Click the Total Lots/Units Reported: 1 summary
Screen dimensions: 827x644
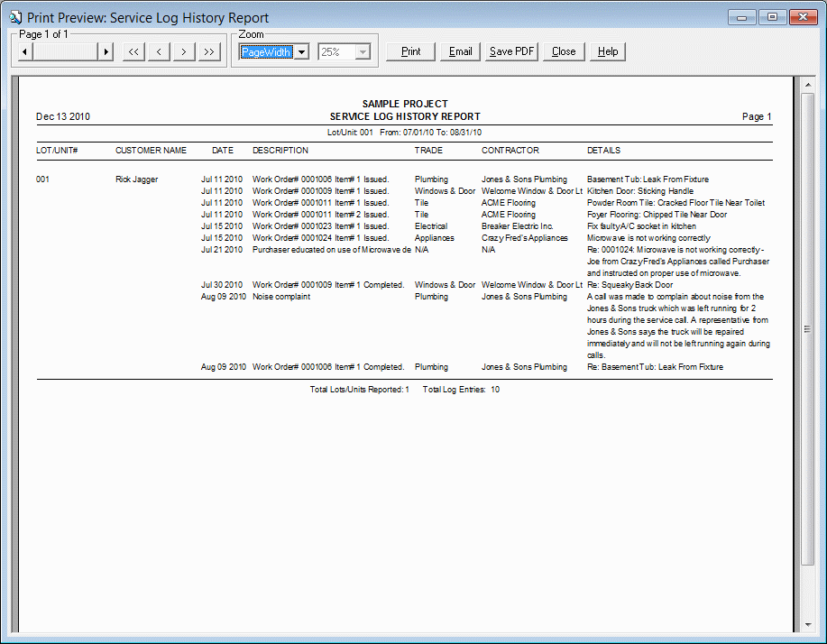[359, 390]
